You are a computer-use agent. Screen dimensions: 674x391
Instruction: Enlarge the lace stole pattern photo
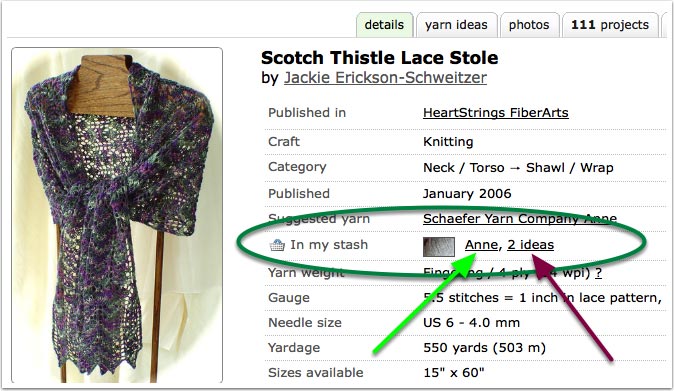pyautogui.click(x=117, y=215)
